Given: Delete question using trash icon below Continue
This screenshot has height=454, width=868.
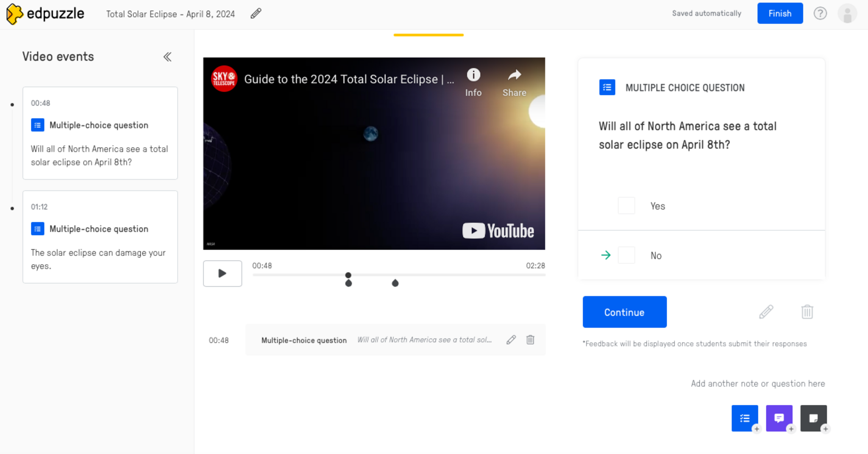Looking at the screenshot, I should [x=807, y=312].
